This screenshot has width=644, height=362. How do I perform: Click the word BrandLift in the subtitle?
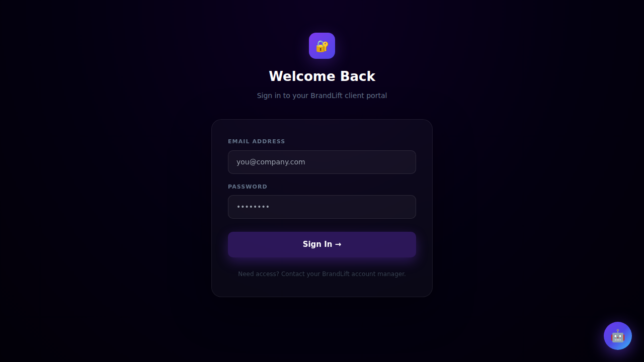pos(327,96)
